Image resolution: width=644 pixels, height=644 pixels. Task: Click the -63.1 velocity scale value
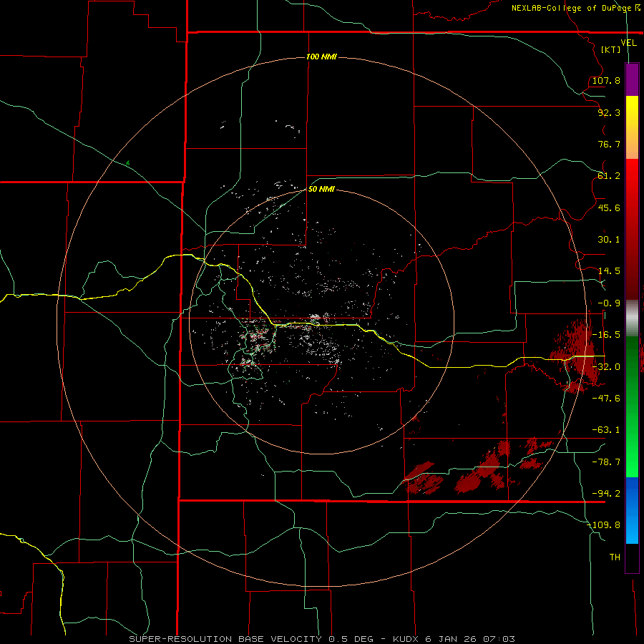coord(606,430)
